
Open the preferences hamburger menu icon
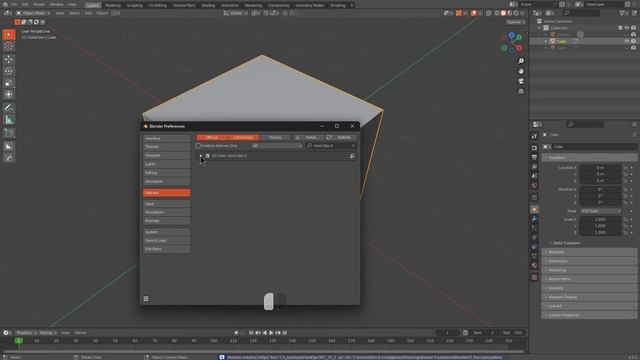pyautogui.click(x=146, y=299)
